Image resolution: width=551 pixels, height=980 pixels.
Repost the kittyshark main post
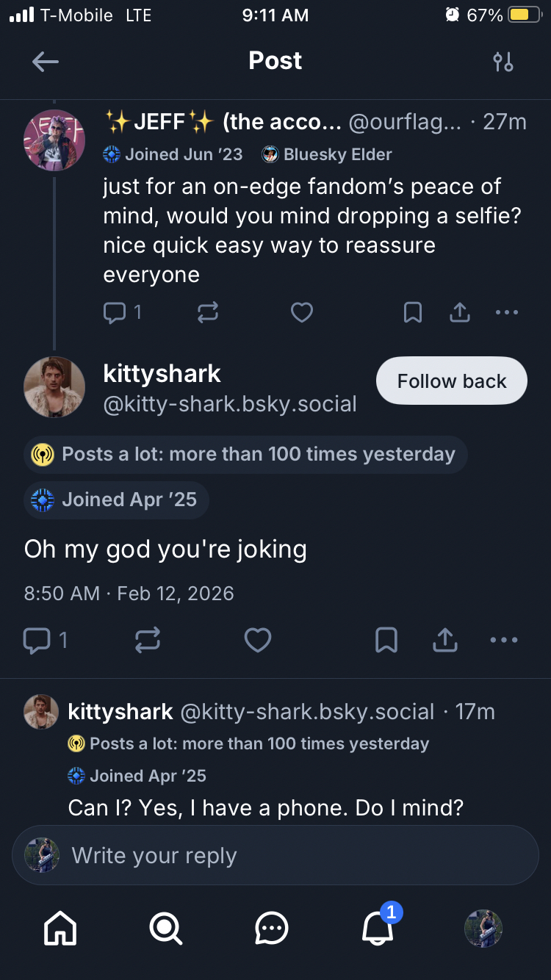(x=148, y=641)
